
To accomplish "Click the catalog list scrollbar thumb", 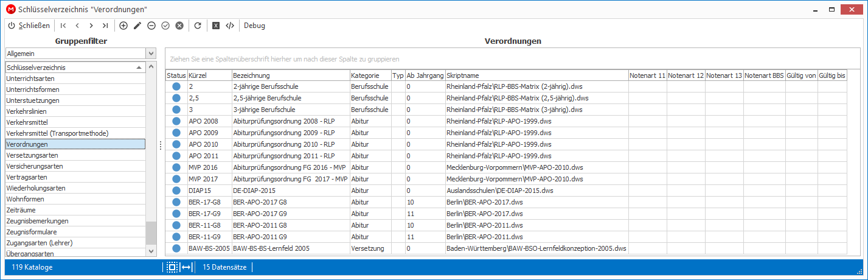I will tap(151, 233).
